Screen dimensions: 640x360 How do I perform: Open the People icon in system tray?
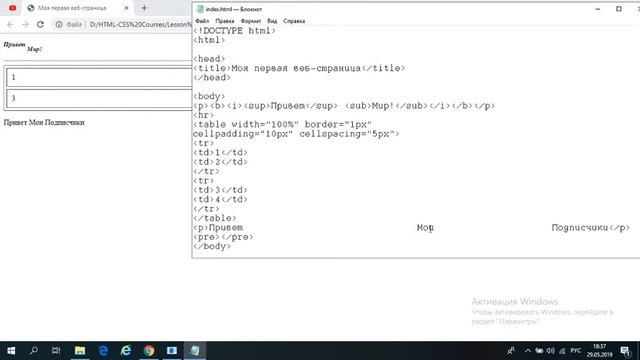tap(511, 351)
